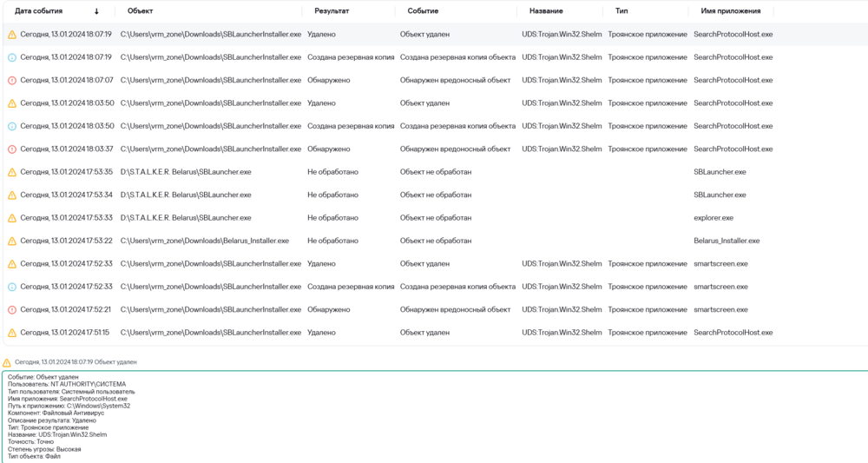Select date cell 'Сегодня, 13.01.2024 18:03:37'

point(67,149)
